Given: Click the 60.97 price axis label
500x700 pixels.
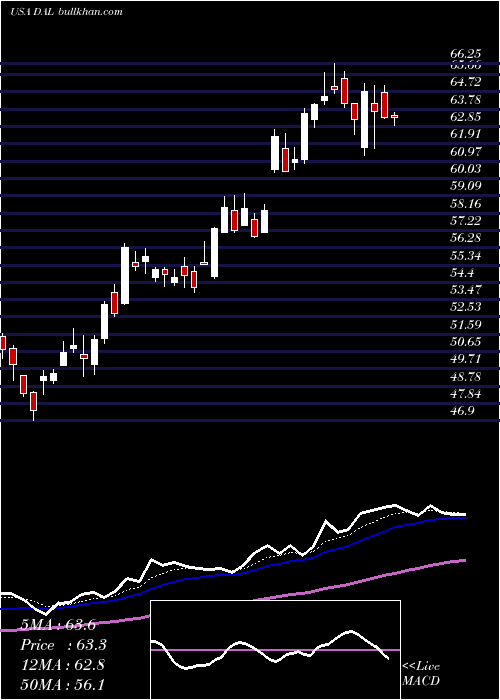Looking at the screenshot, I should 466,152.
